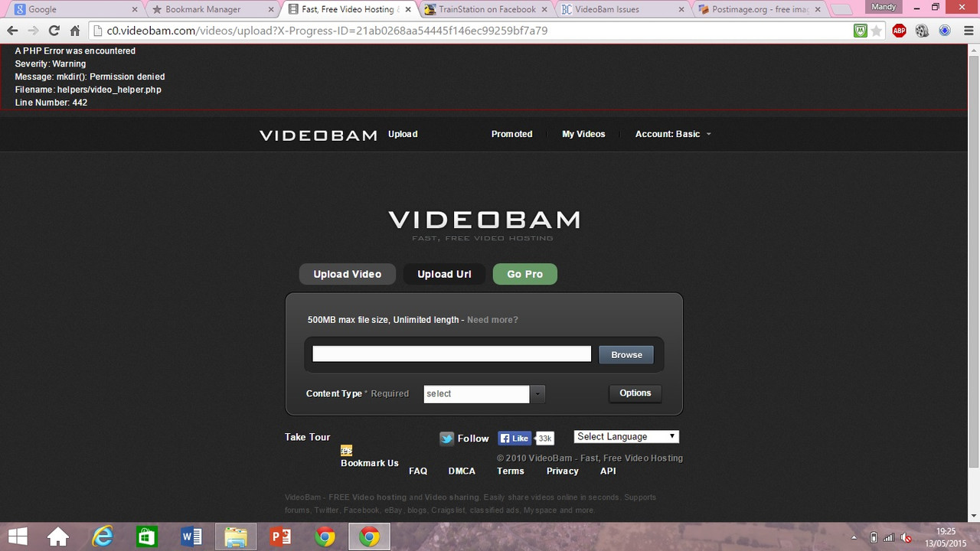Image resolution: width=980 pixels, height=551 pixels.
Task: Open the green Store app in taskbar
Action: pyautogui.click(x=147, y=537)
